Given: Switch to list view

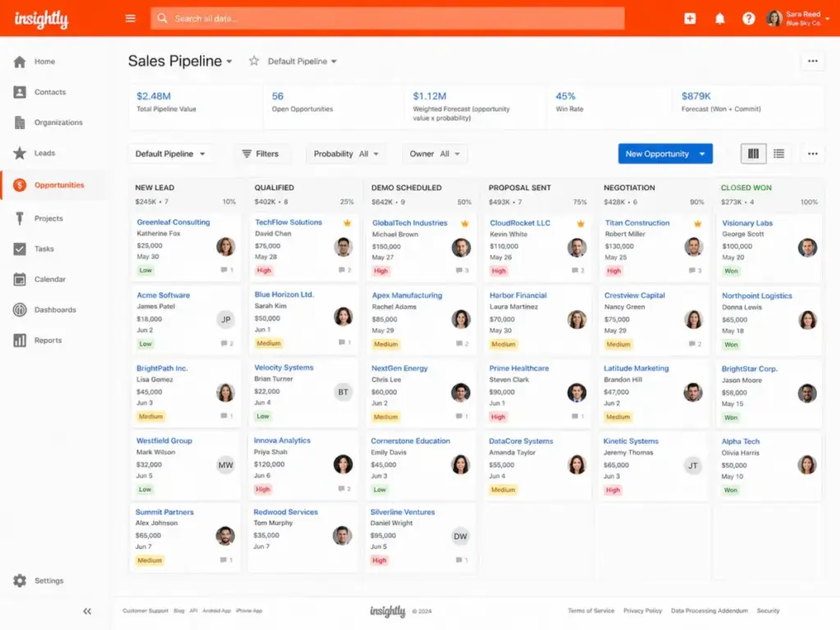Looking at the screenshot, I should [779, 153].
